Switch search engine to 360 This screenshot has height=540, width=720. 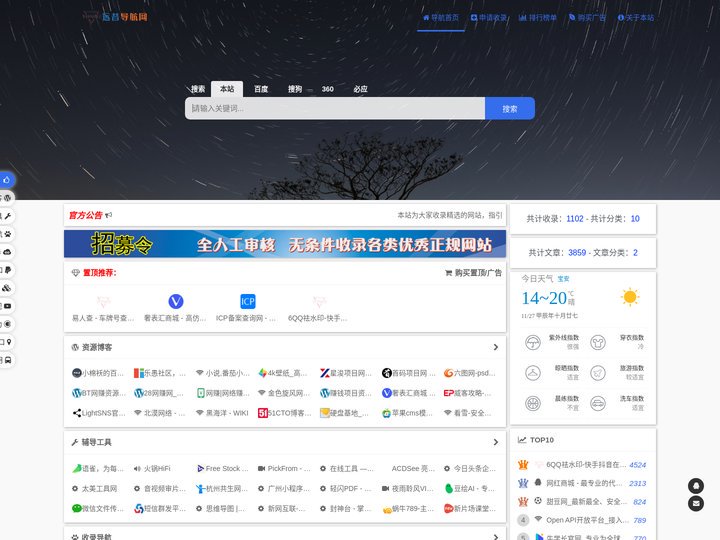click(327, 89)
